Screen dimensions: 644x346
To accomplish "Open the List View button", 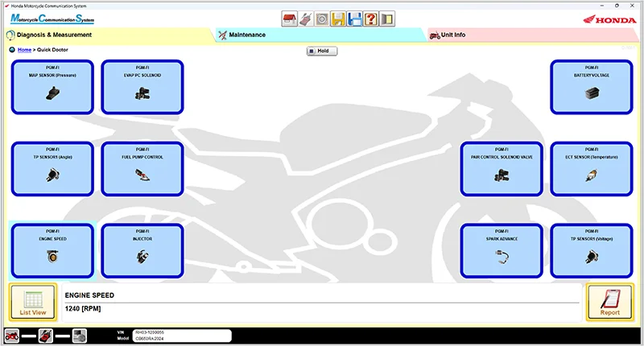I will pos(33,302).
